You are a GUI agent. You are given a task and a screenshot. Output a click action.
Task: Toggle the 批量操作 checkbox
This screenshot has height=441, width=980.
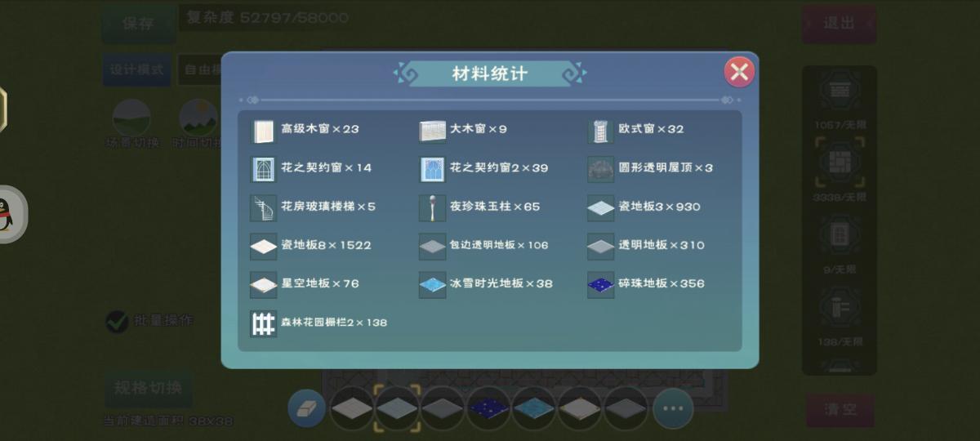(x=117, y=322)
